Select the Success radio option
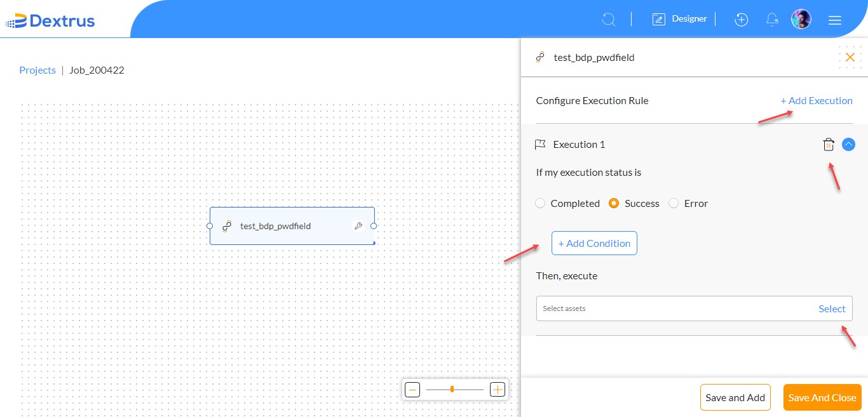The width and height of the screenshot is (868, 417). tap(614, 203)
